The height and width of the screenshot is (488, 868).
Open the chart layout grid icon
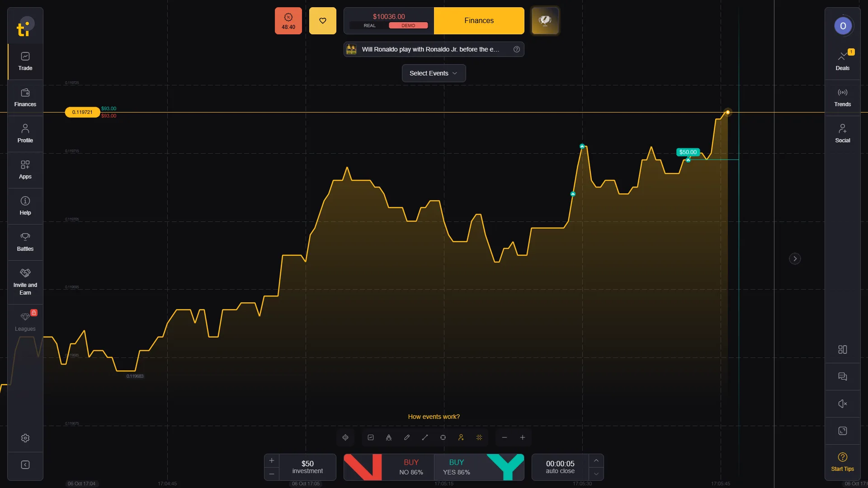tap(842, 349)
